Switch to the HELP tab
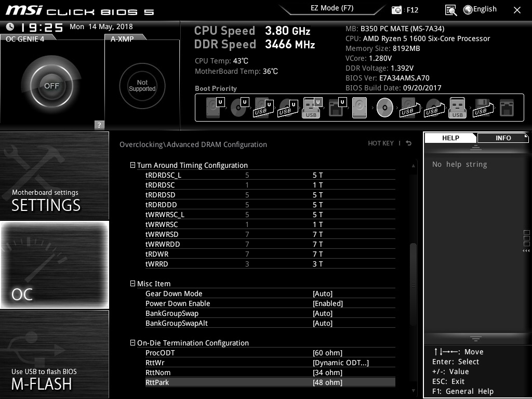The height and width of the screenshot is (399, 532). point(450,138)
